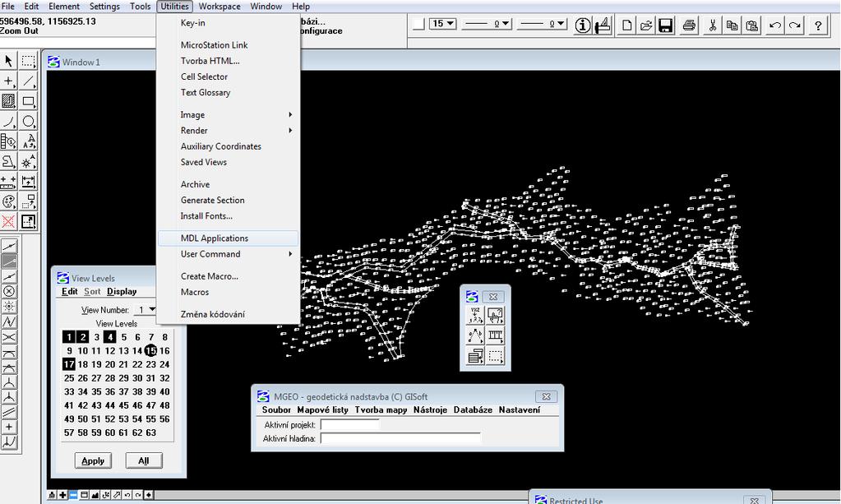Image resolution: width=841 pixels, height=504 pixels.
Task: Toggle level 17 in View Levels
Action: click(69, 364)
